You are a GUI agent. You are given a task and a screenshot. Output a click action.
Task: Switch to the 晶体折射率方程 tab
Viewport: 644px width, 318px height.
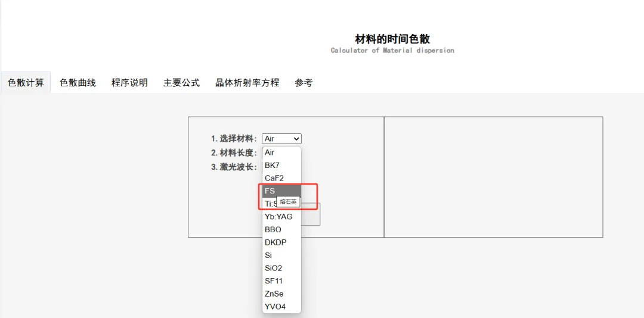pos(247,83)
